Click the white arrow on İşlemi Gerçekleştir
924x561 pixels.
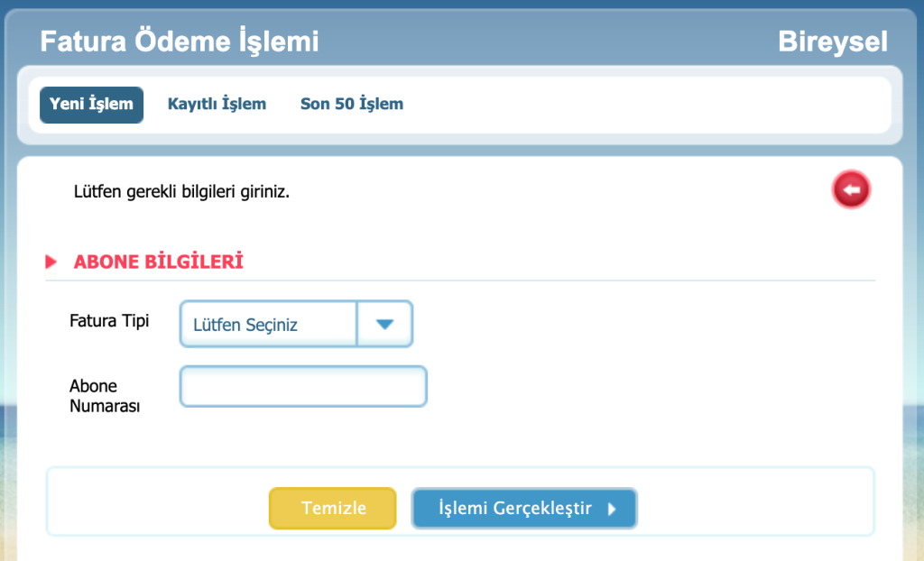(x=612, y=509)
